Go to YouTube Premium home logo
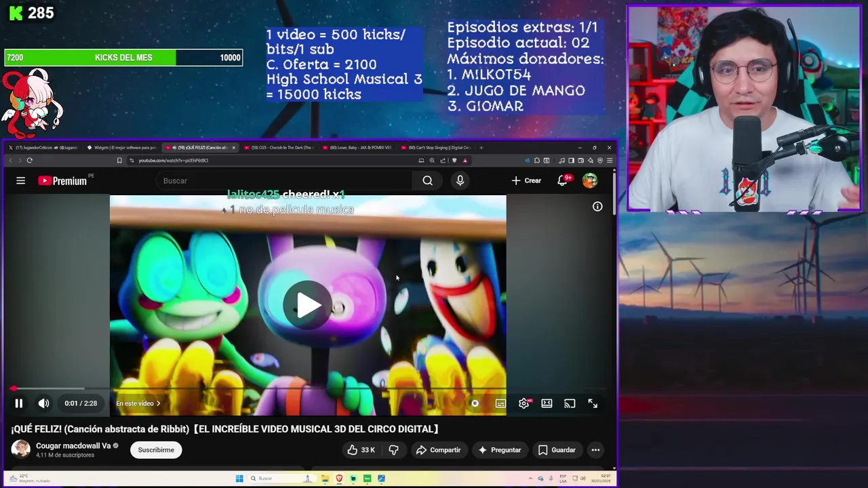This screenshot has height=488, width=868. 62,180
